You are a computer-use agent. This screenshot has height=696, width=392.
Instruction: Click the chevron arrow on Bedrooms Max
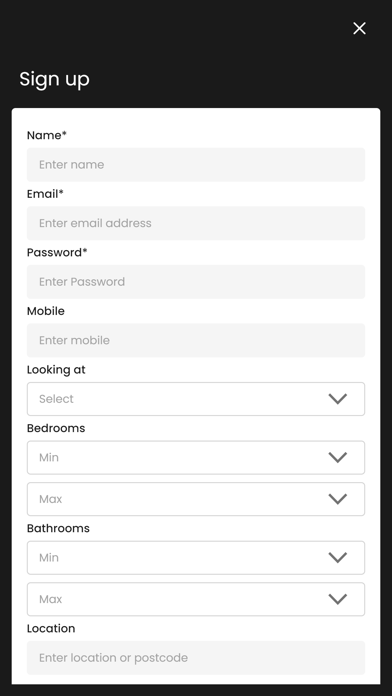pos(337,499)
